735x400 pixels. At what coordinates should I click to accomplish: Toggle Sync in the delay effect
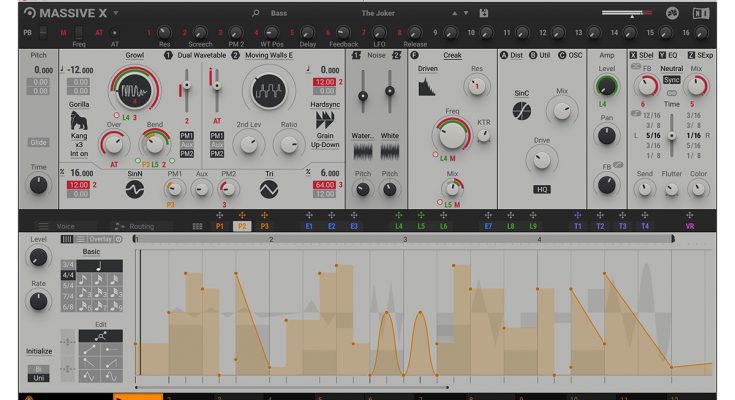click(x=671, y=79)
